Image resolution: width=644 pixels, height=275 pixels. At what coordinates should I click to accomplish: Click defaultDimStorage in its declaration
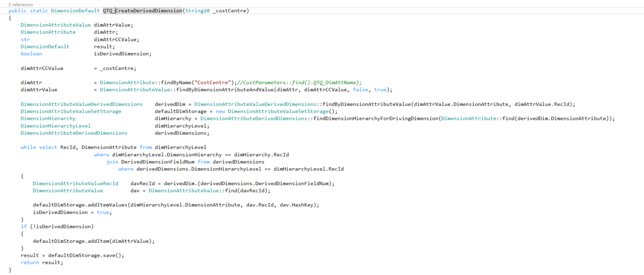pyautogui.click(x=180, y=111)
